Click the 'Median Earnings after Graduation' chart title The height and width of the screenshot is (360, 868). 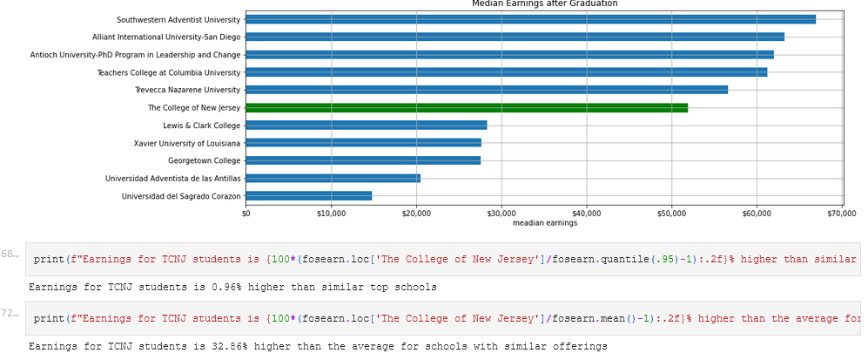545,3
